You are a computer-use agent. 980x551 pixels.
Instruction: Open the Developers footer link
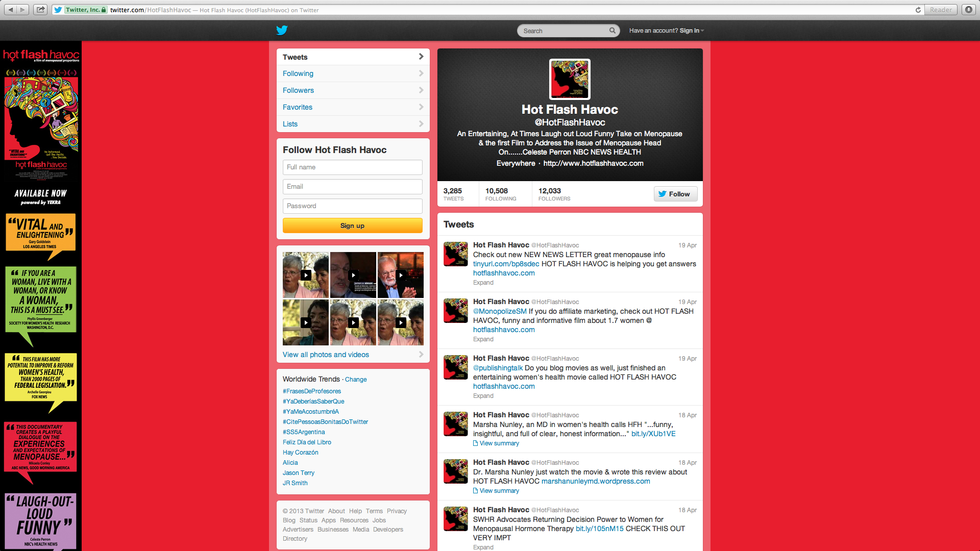point(388,530)
